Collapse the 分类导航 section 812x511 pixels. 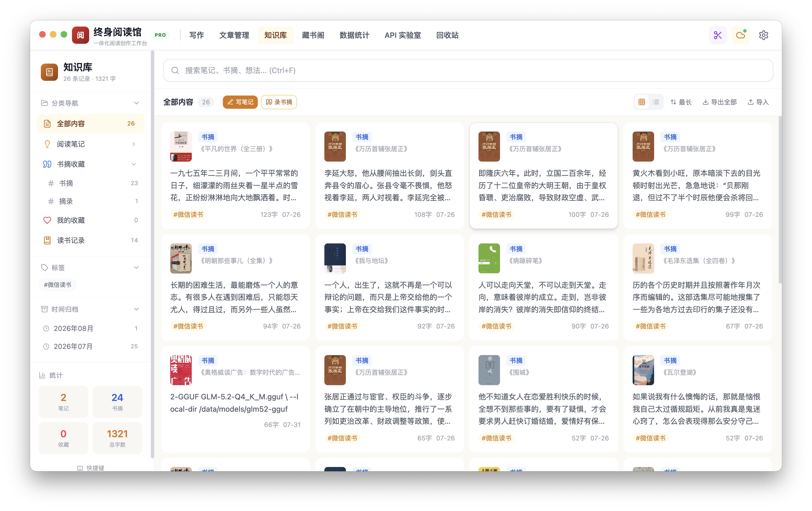tap(136, 103)
